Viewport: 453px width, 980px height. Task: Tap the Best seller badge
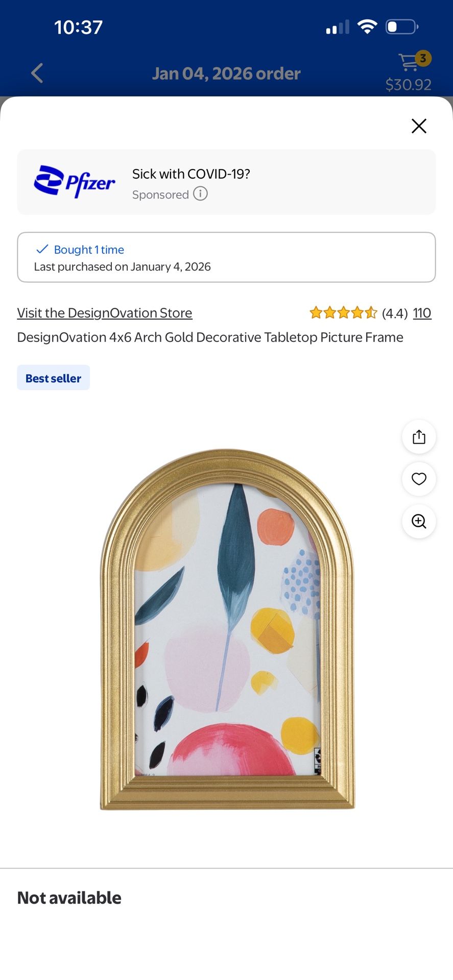pos(53,378)
